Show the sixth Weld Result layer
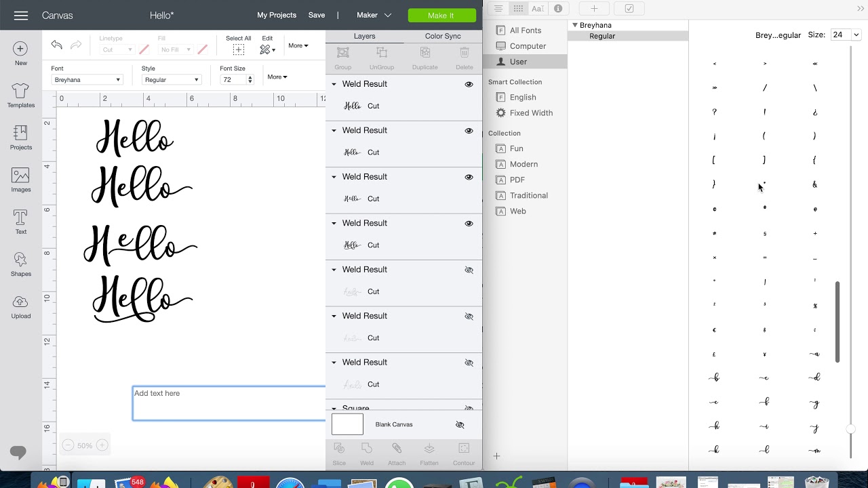This screenshot has width=868, height=488. tap(469, 316)
